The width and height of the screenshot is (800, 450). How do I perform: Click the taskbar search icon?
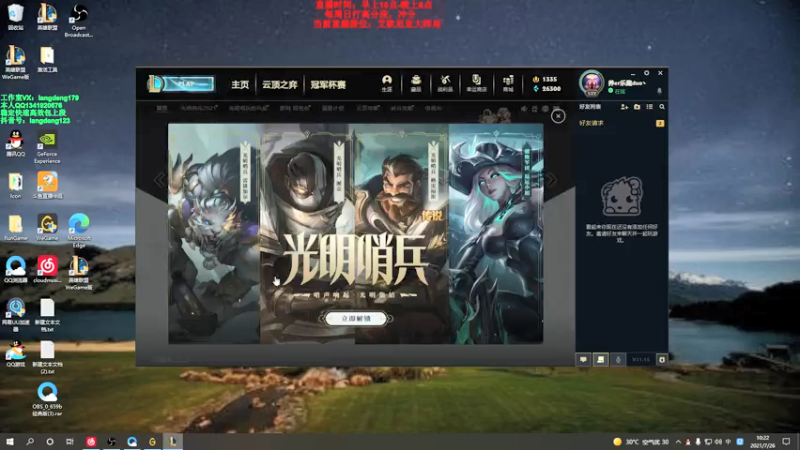coord(30,441)
